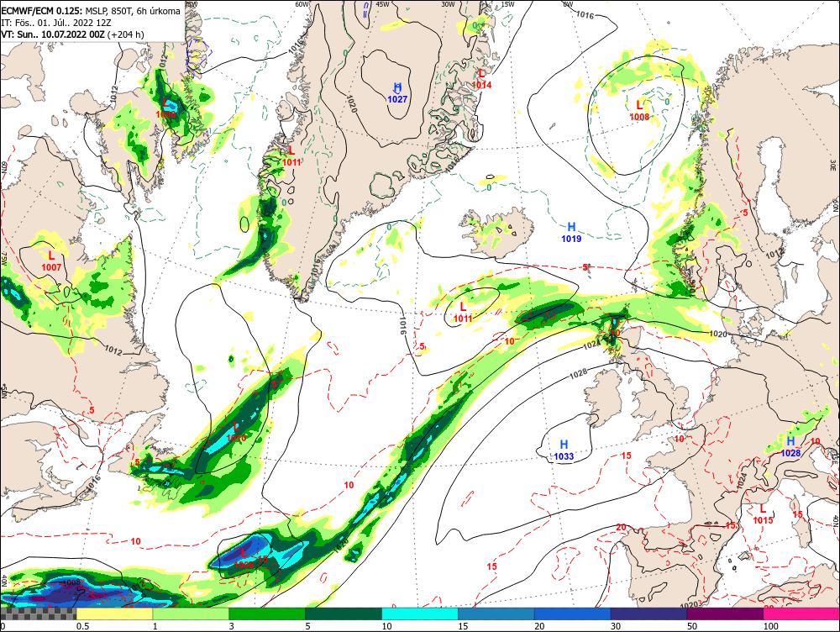Choose the purple 50–100 mm legend swatch
This screenshot has width=840, height=632.
tap(726, 614)
